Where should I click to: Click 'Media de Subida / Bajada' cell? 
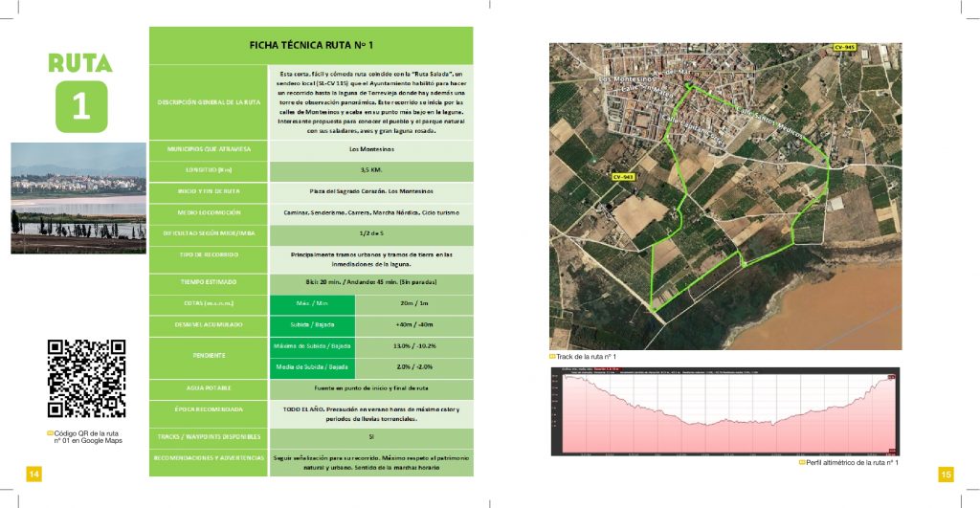click(312, 367)
